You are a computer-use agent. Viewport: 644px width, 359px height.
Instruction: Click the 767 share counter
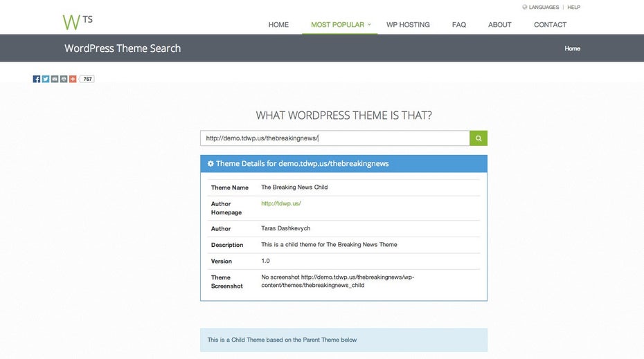(87, 79)
